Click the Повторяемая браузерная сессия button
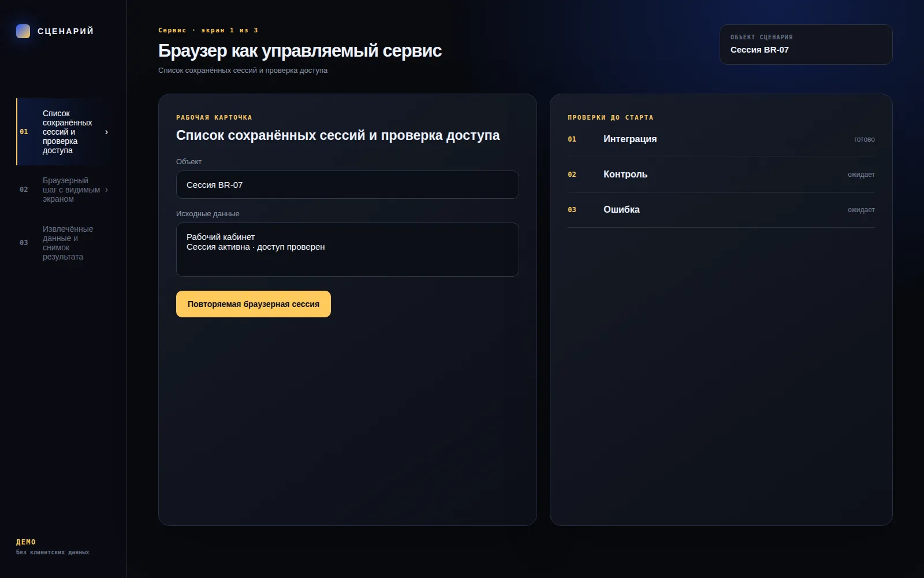This screenshot has width=924, height=578. 254,304
